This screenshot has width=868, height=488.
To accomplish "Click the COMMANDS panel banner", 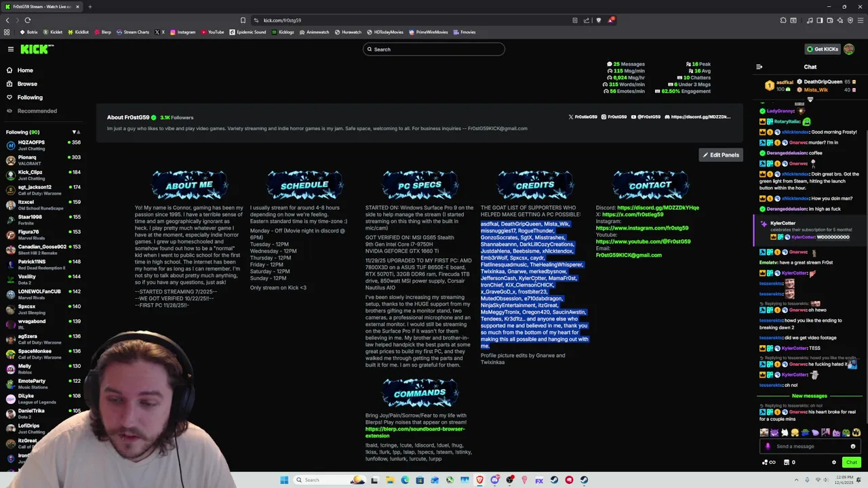I will (x=419, y=393).
